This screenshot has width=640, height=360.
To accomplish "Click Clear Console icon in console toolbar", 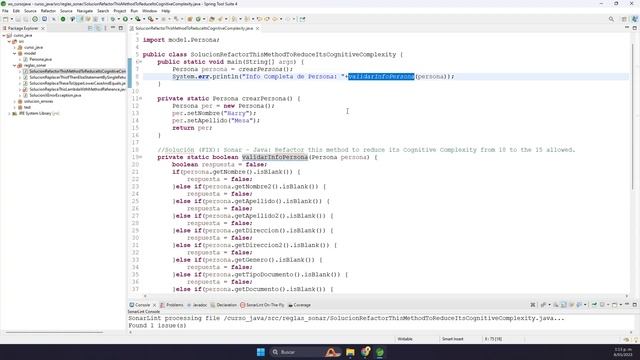I will tap(556, 304).
